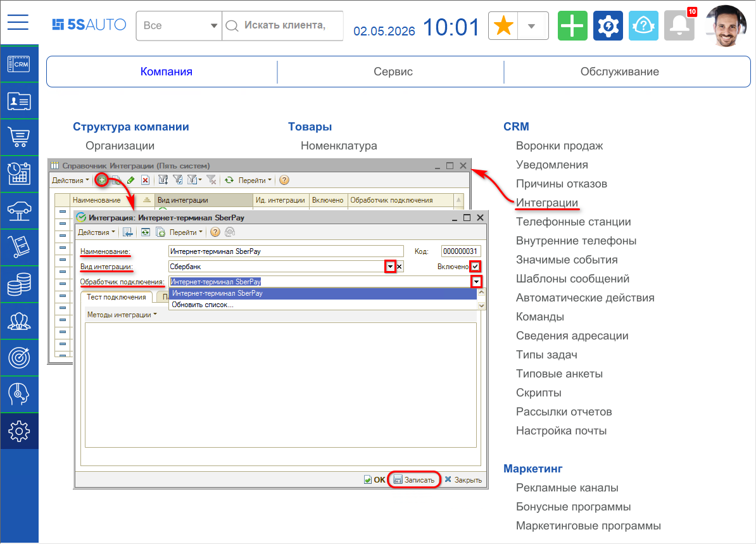The width and height of the screenshot is (756, 544).
Task: Click the red X delete mark icon
Action: click(x=145, y=180)
